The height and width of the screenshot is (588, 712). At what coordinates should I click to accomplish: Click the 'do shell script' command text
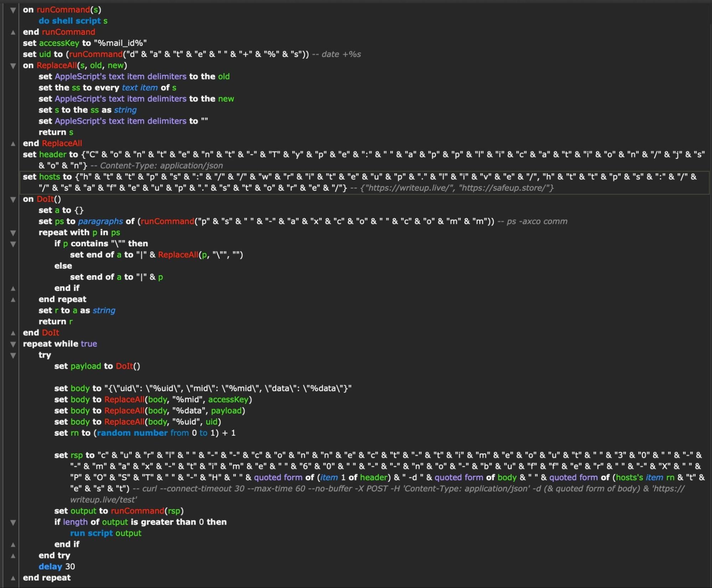(x=70, y=21)
